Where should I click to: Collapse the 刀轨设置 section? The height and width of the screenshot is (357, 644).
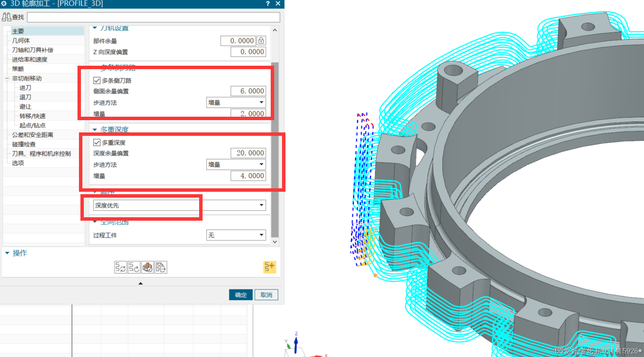[x=95, y=28]
